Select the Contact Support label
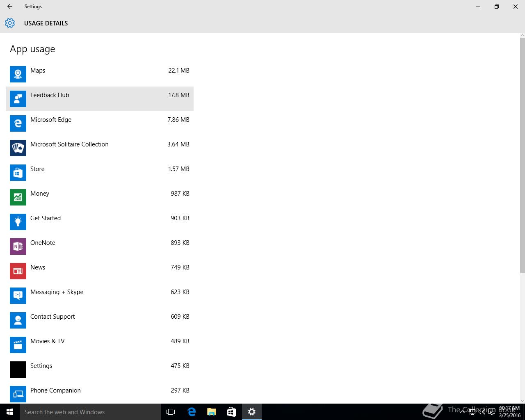This screenshot has width=525, height=420. (52, 317)
